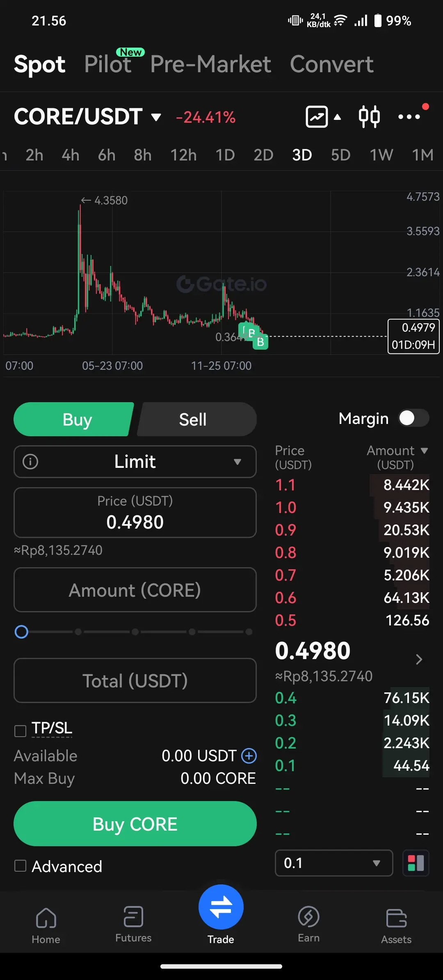
Task: Open the Earn tab icon
Action: pos(308,916)
